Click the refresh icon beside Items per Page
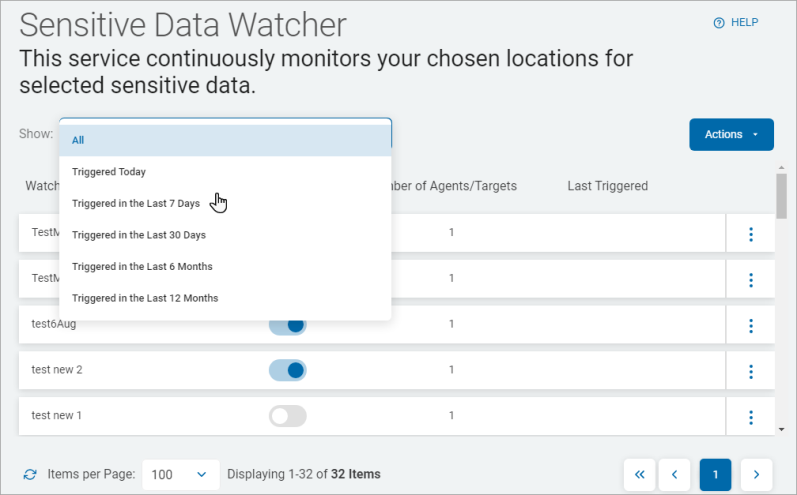Screen dimensions: 797x495 tap(30, 474)
